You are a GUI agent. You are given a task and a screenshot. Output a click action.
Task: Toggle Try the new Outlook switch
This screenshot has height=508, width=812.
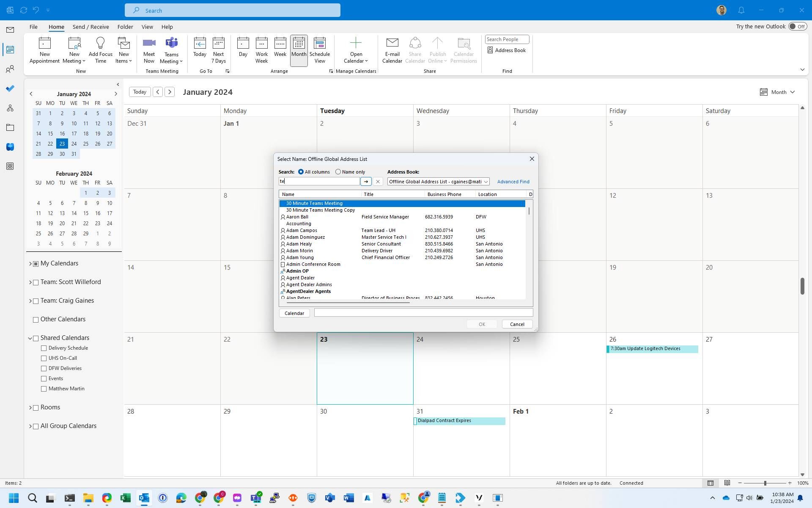click(x=797, y=26)
